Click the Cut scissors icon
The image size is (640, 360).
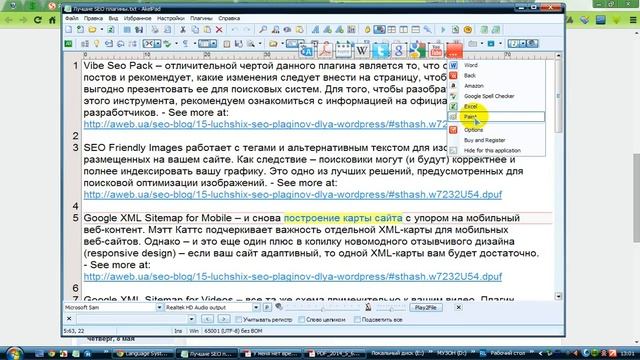(x=183, y=30)
